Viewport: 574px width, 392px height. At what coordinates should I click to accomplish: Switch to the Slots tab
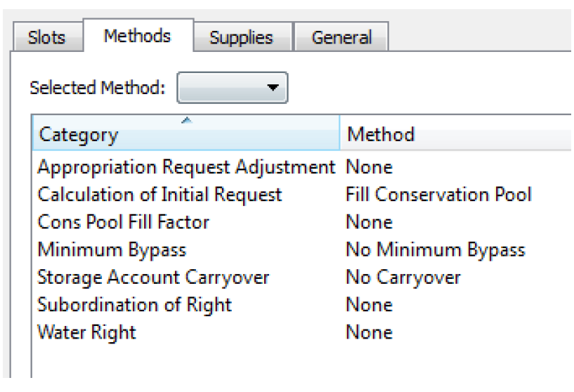tap(46, 37)
